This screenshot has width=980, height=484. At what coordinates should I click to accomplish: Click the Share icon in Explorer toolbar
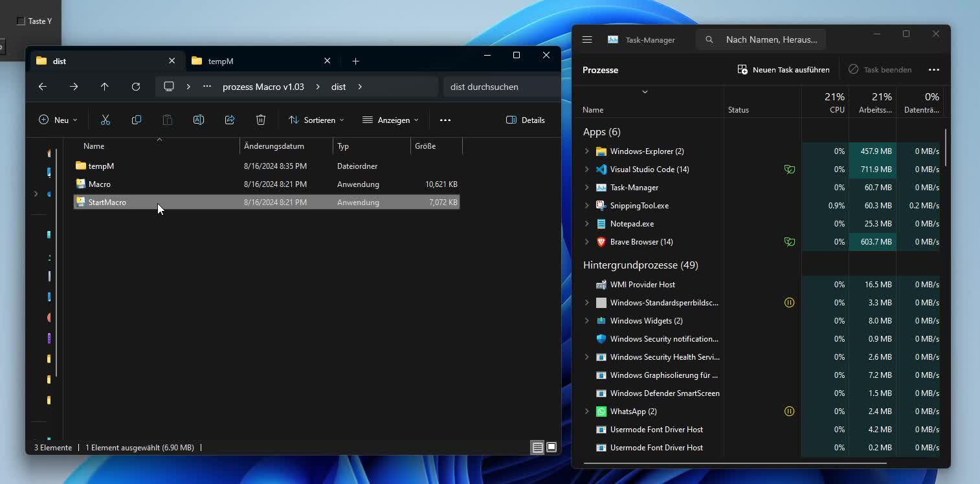point(230,120)
